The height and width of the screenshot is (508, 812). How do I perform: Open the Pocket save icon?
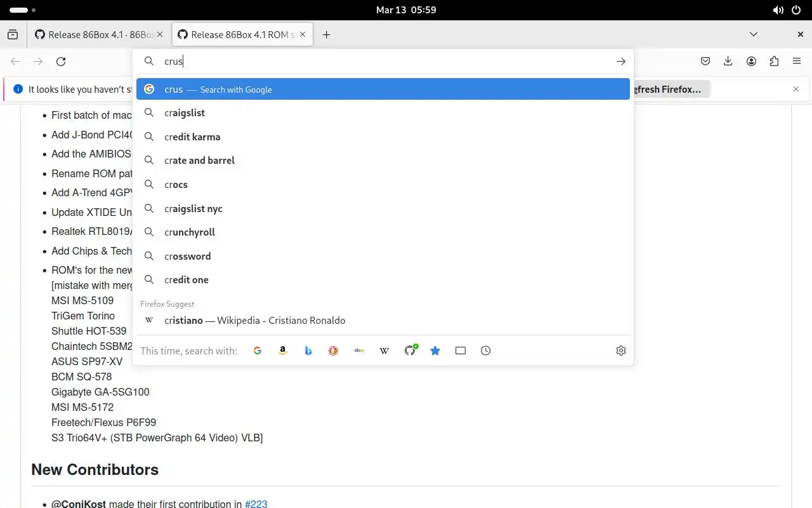tap(705, 62)
